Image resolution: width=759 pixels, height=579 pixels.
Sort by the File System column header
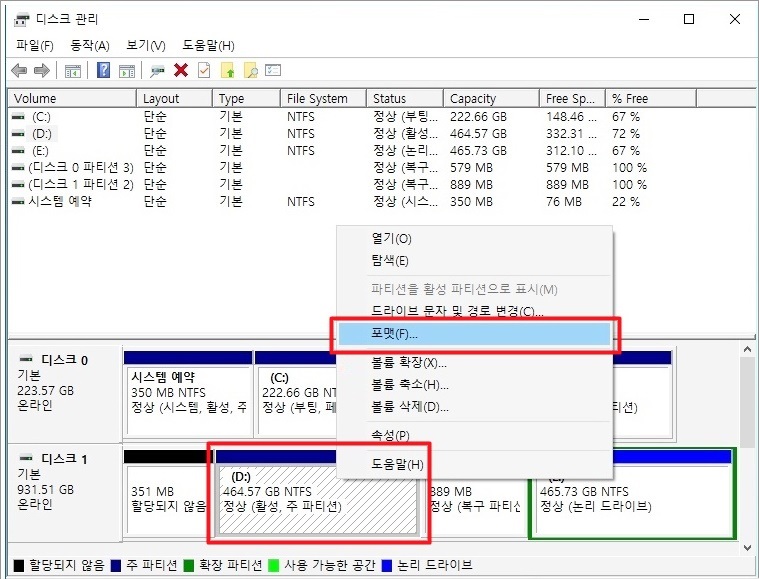[x=323, y=98]
